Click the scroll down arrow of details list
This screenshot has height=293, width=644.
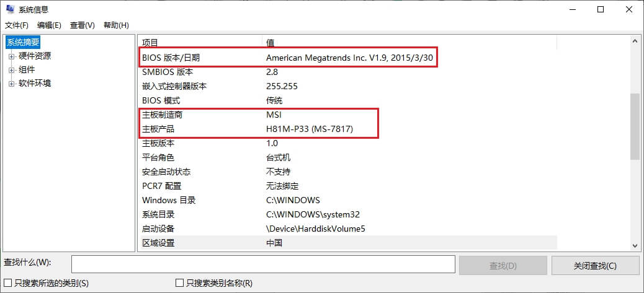click(x=635, y=245)
